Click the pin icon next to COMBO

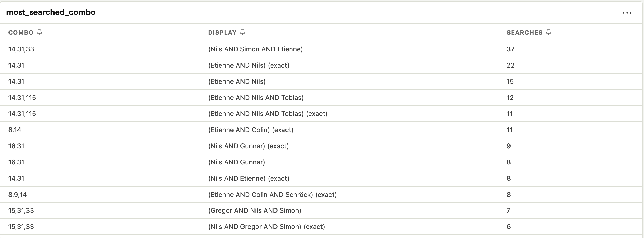(x=39, y=32)
